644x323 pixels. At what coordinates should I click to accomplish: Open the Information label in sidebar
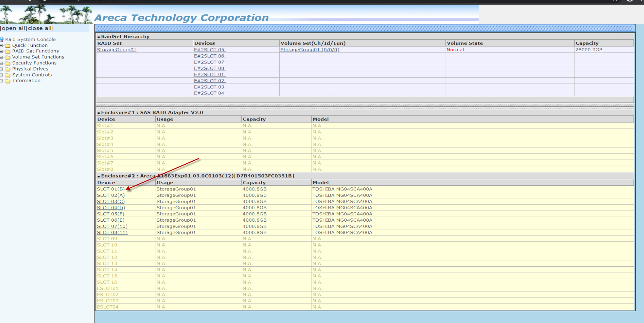tap(26, 80)
